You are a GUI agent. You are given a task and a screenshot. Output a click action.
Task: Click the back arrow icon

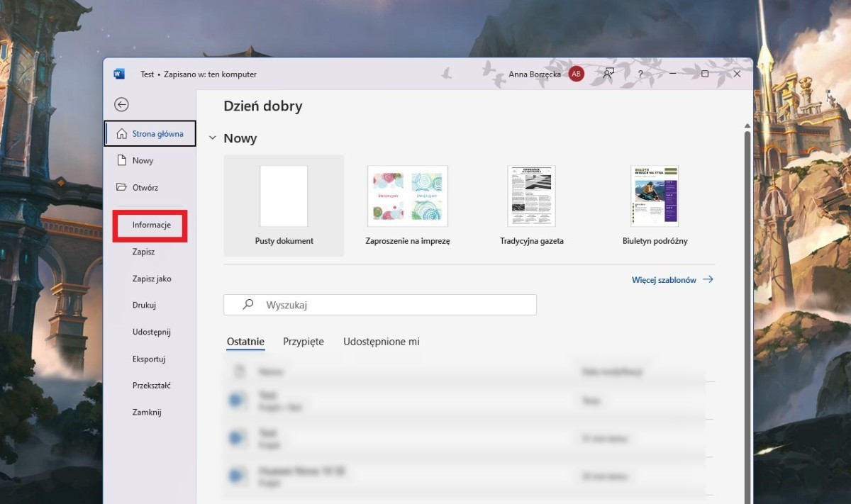(x=121, y=105)
